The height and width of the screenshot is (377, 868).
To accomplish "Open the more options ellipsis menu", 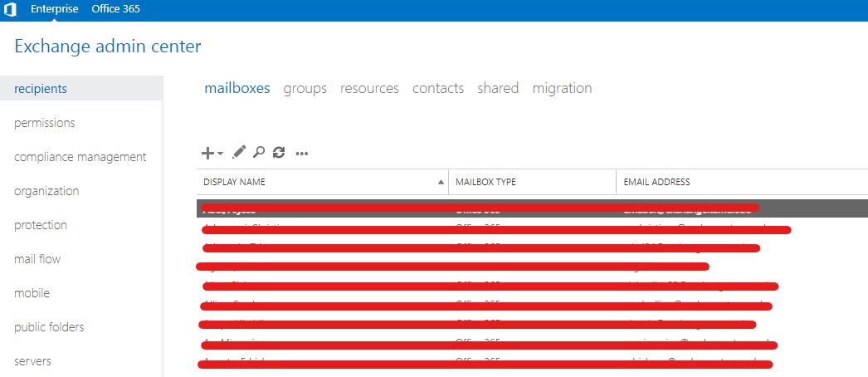I will click(x=302, y=154).
